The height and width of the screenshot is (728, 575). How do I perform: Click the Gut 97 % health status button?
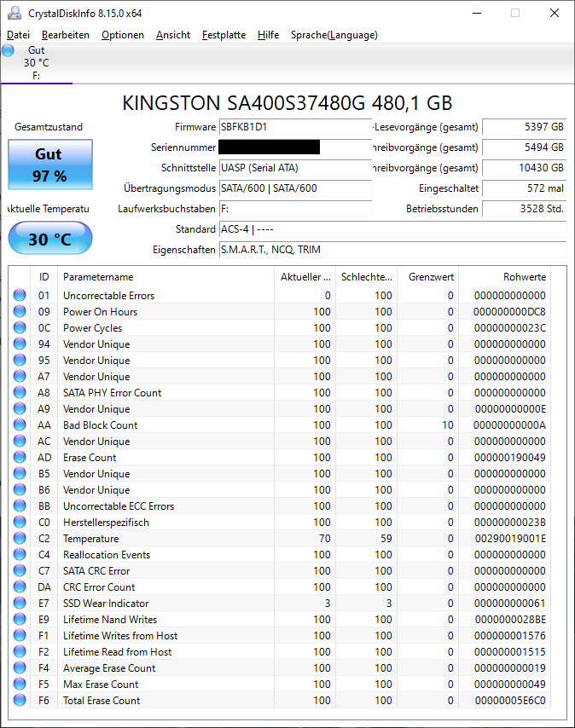[x=49, y=165]
